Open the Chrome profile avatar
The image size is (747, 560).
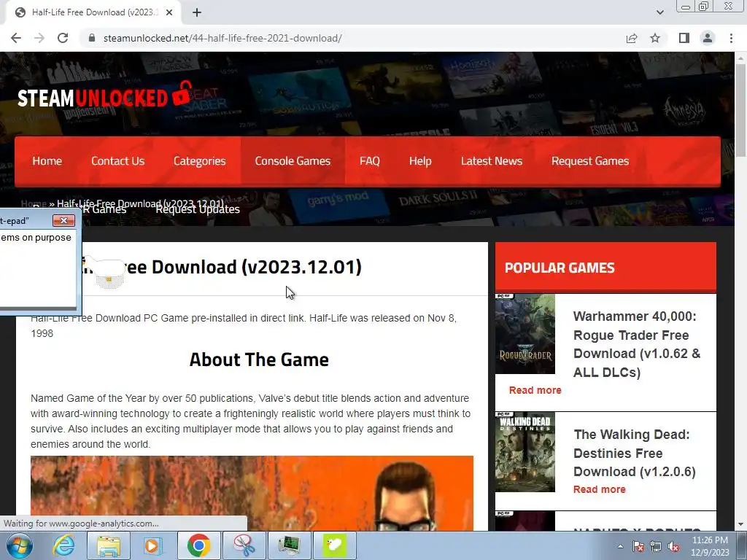coord(708,38)
